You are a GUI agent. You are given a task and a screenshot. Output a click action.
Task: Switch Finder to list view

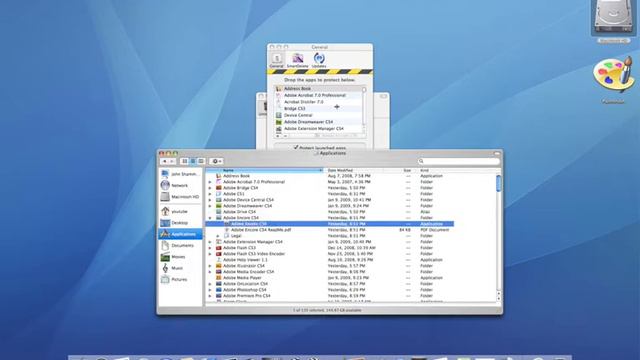193,162
